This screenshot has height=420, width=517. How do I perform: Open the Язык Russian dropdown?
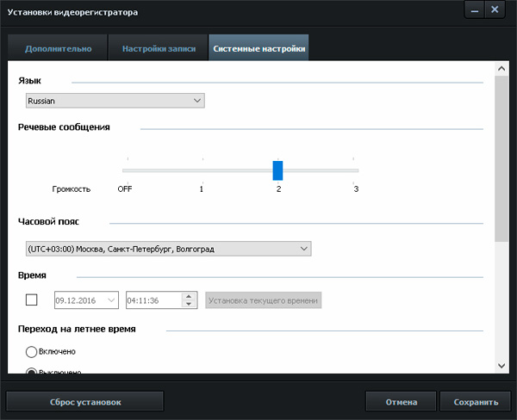pos(115,101)
